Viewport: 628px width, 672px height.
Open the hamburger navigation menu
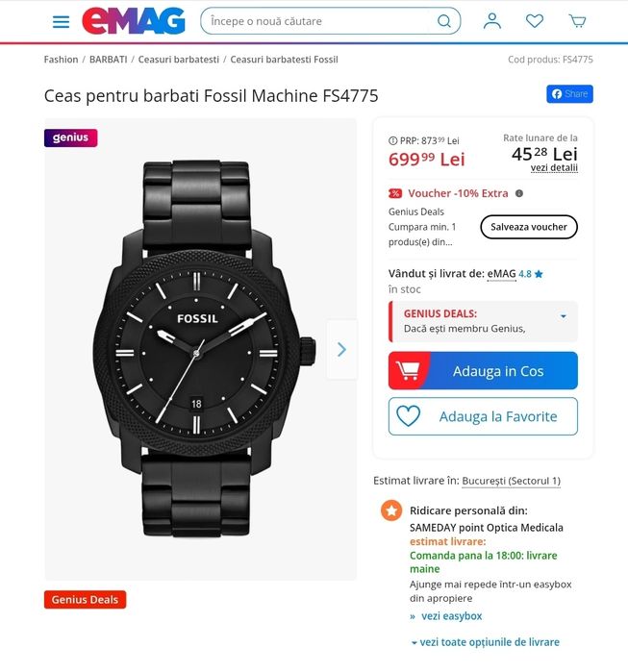(61, 21)
